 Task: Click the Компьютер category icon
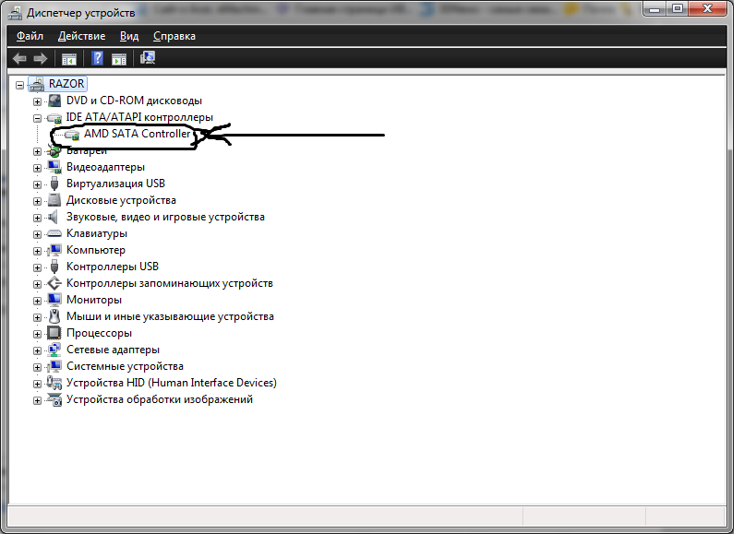pyautogui.click(x=54, y=250)
